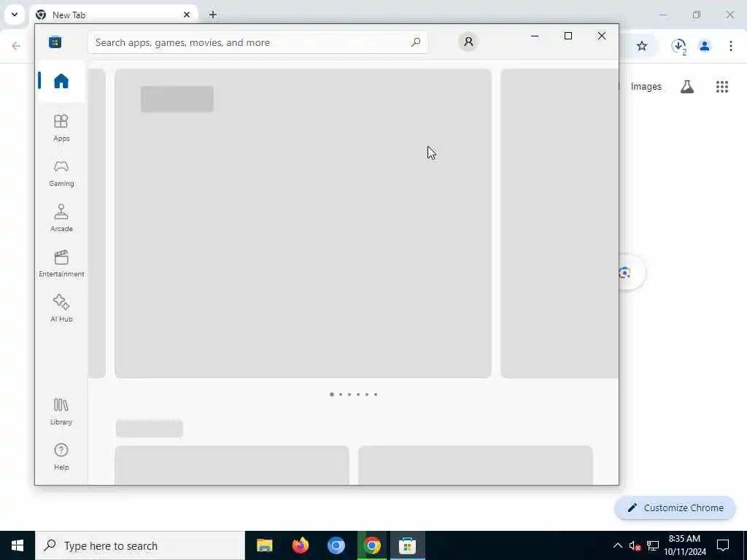
Task: Open the Entertainment section
Action: [x=61, y=263]
